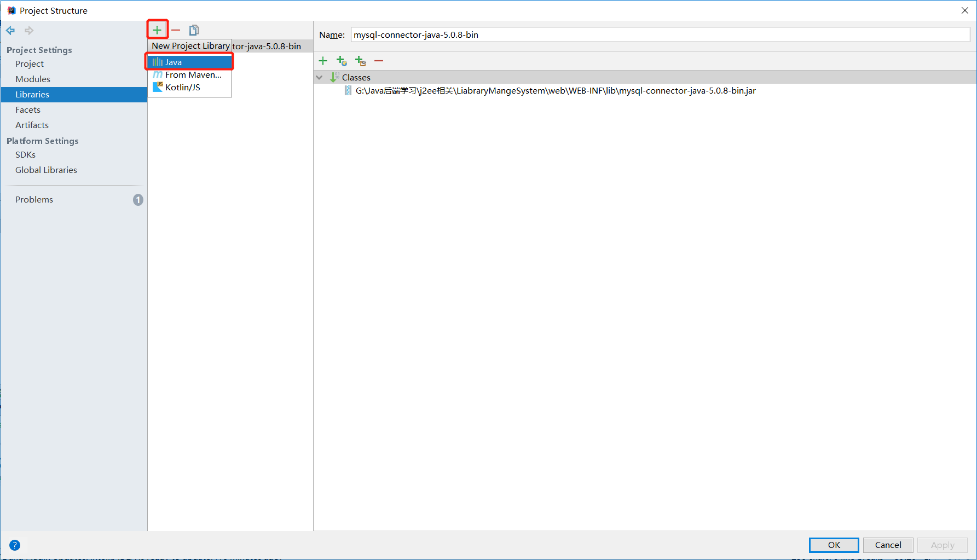
Task: Click the Classes row label
Action: tap(356, 78)
